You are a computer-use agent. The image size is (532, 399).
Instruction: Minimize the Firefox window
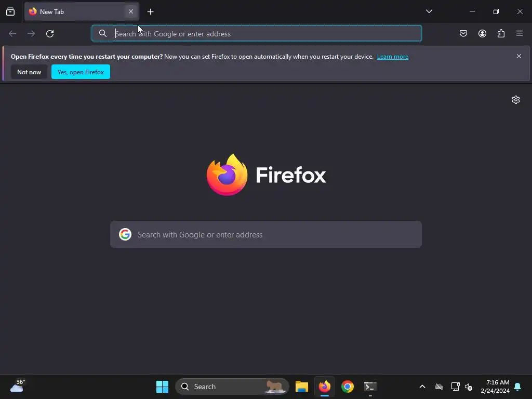click(472, 11)
